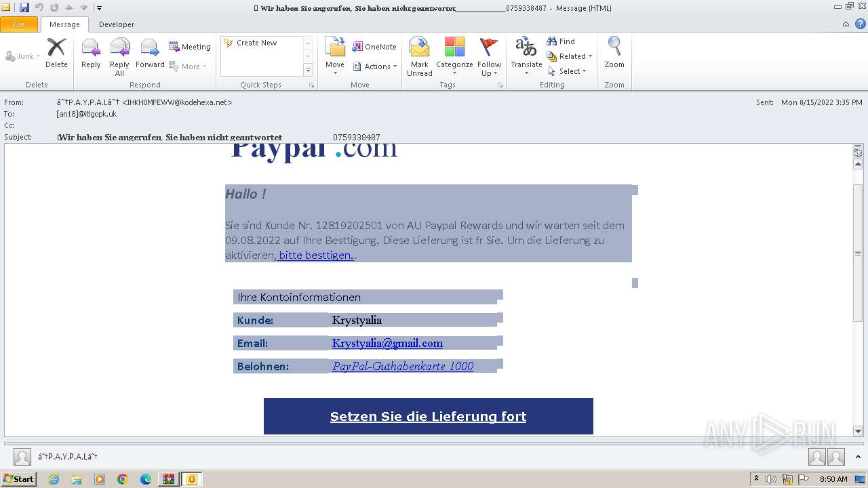Open the Move folder dropdown
The height and width of the screenshot is (488, 868).
335,56
